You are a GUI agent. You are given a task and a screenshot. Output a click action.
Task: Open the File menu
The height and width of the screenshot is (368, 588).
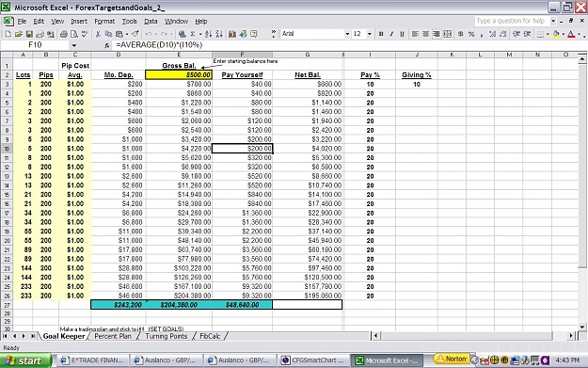tap(22, 22)
